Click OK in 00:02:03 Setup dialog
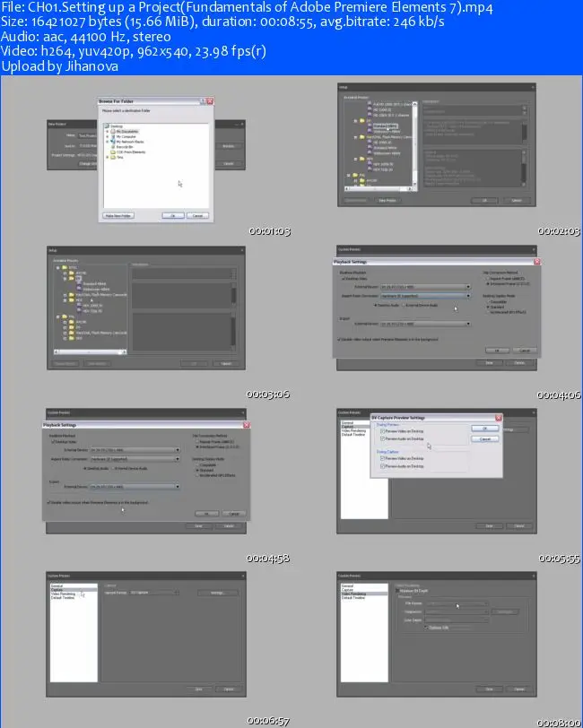The width and height of the screenshot is (583, 728). pyautogui.click(x=484, y=201)
